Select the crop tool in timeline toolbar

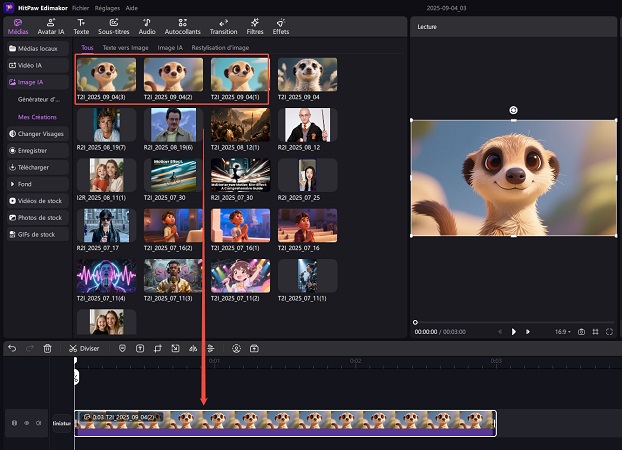click(x=157, y=348)
